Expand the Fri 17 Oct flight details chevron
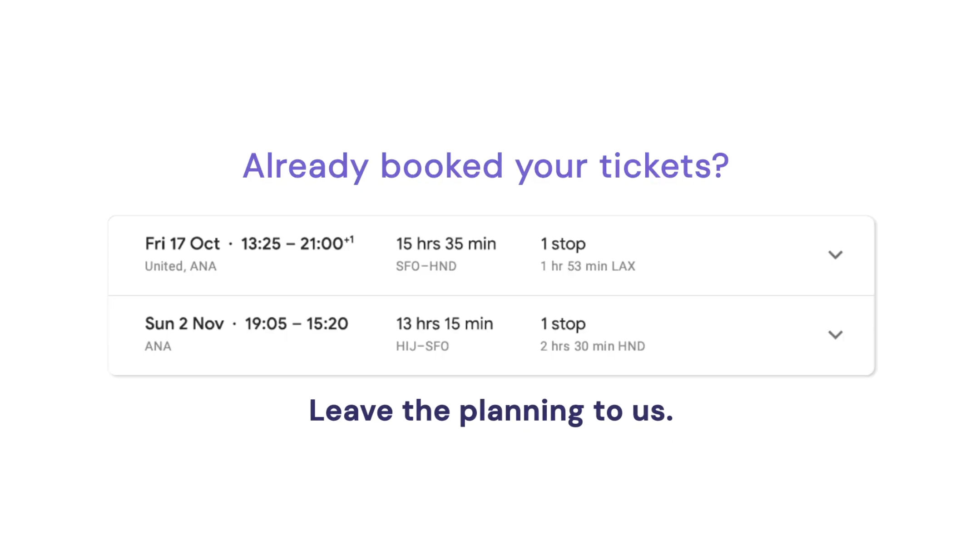The width and height of the screenshot is (980, 546). [835, 255]
